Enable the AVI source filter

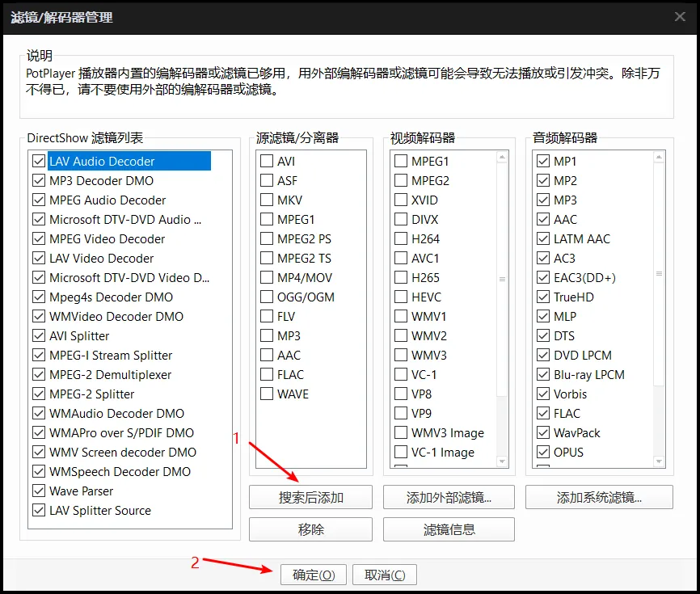click(x=266, y=161)
